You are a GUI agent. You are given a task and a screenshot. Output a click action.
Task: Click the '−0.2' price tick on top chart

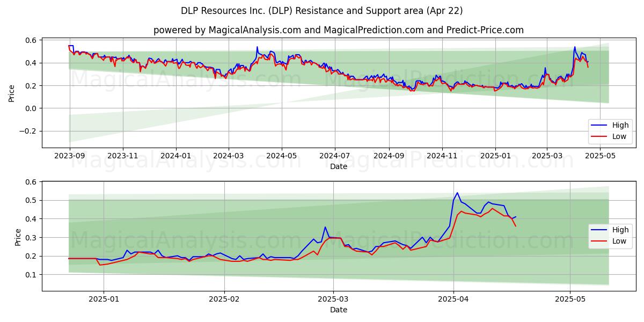27,131
